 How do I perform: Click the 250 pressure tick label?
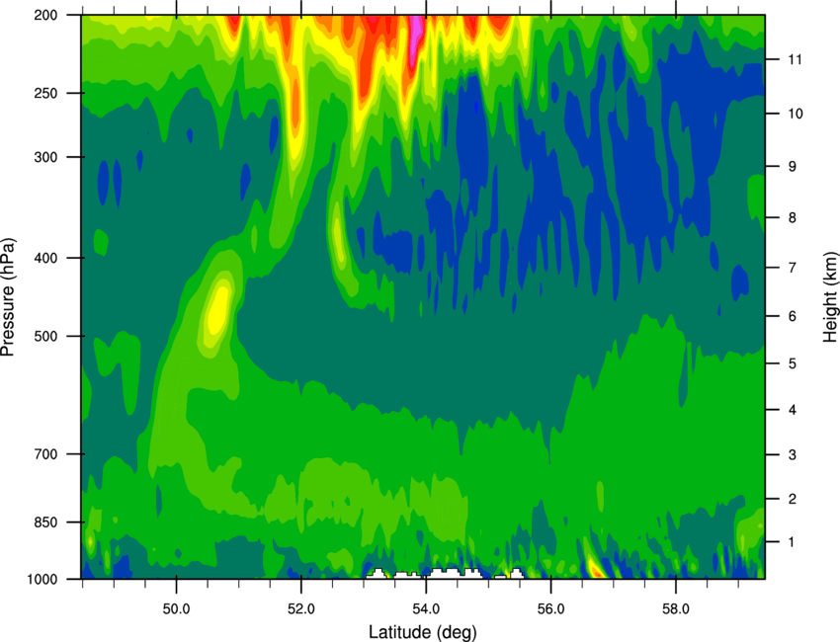[x=45, y=93]
